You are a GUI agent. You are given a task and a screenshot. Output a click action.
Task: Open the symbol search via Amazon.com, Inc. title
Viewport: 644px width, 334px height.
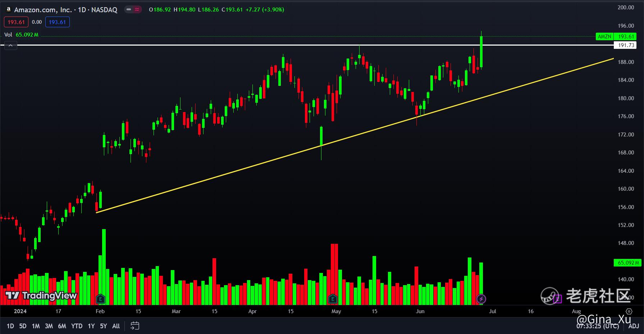(x=43, y=10)
